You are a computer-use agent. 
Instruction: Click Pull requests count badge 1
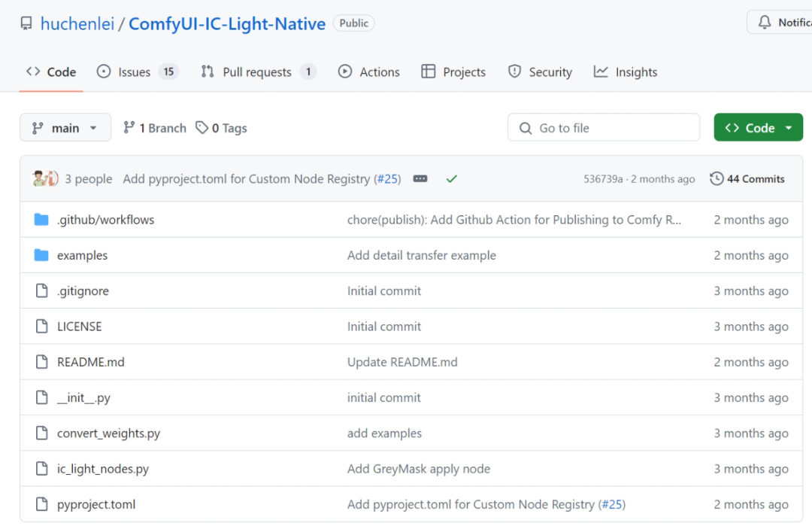click(308, 71)
